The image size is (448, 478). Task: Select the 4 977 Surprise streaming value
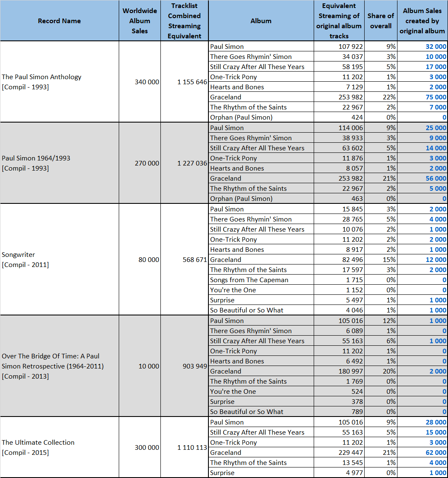[x=339, y=473]
